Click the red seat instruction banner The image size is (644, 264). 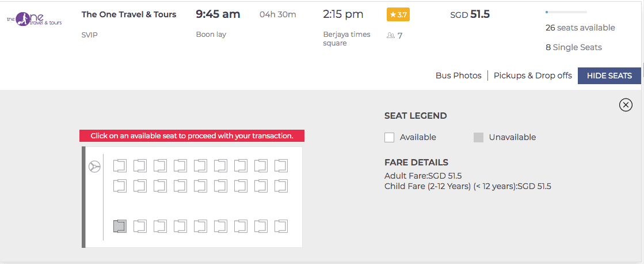coord(192,135)
